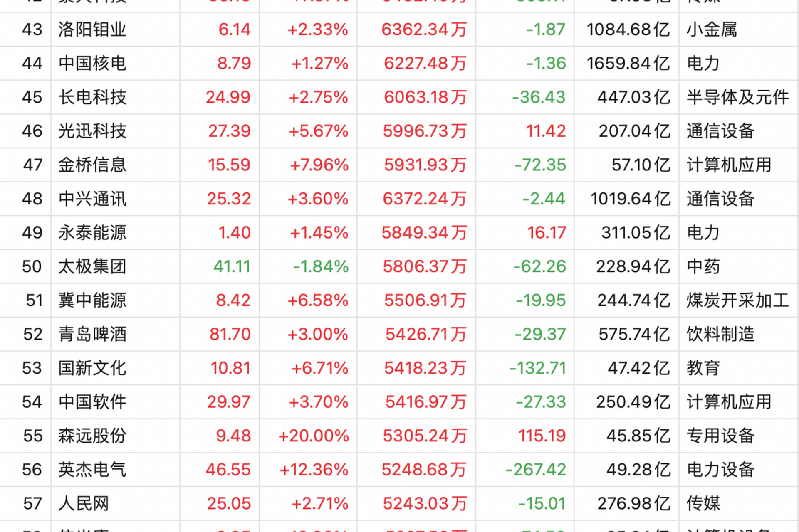Viewport: 799px width, 532px height.
Task: Click industry label 煤炭开采加工
Action: click(x=737, y=300)
